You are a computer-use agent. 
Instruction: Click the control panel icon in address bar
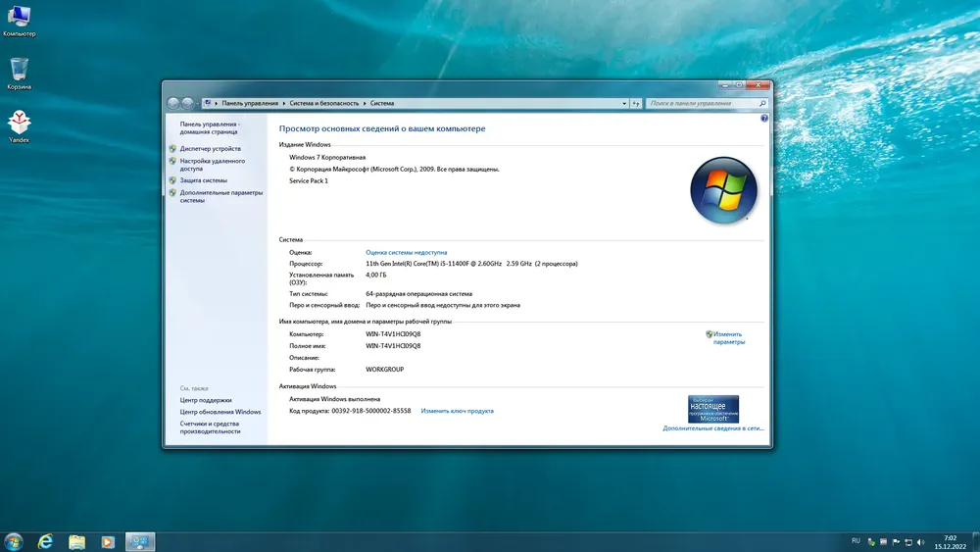[x=207, y=103]
